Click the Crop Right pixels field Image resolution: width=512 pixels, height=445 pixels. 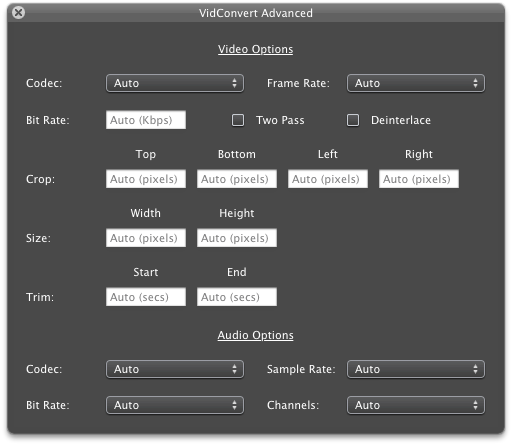[x=419, y=179]
